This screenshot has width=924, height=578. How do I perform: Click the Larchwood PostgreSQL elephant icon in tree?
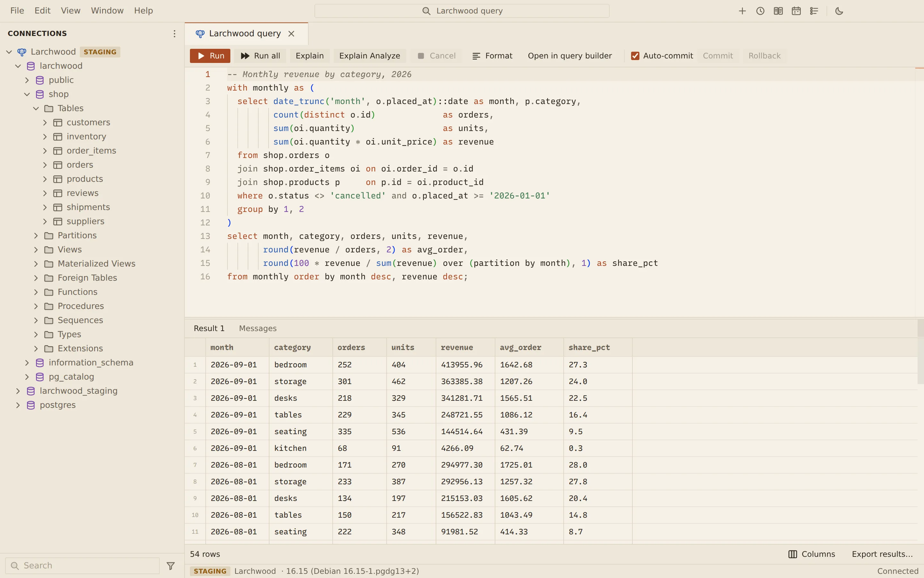click(x=22, y=52)
